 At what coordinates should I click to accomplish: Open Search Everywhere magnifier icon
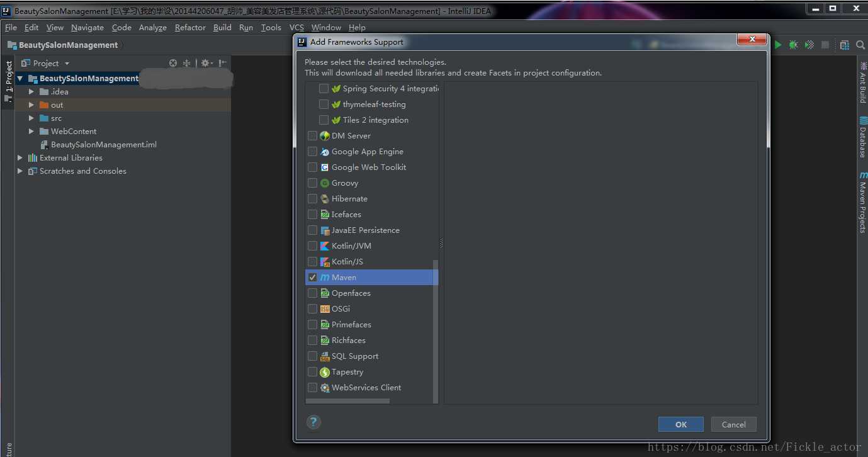[x=860, y=45]
